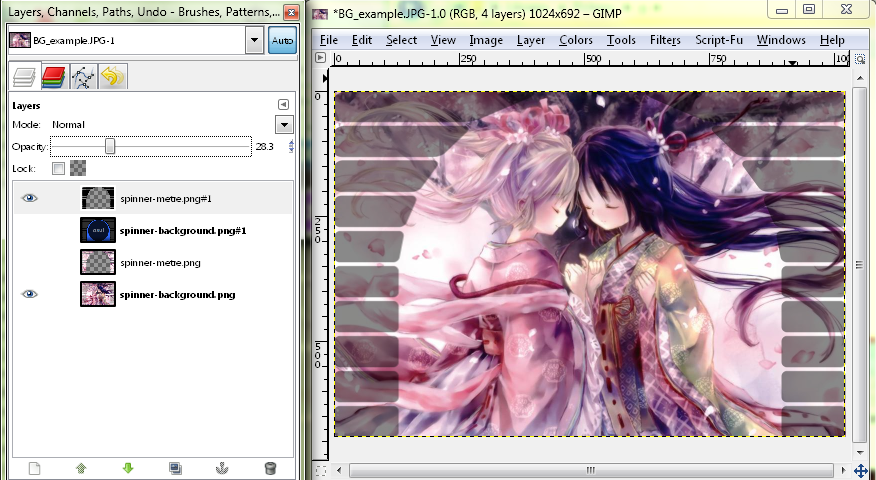
Task: Delete the layer with the trash icon
Action: click(270, 468)
